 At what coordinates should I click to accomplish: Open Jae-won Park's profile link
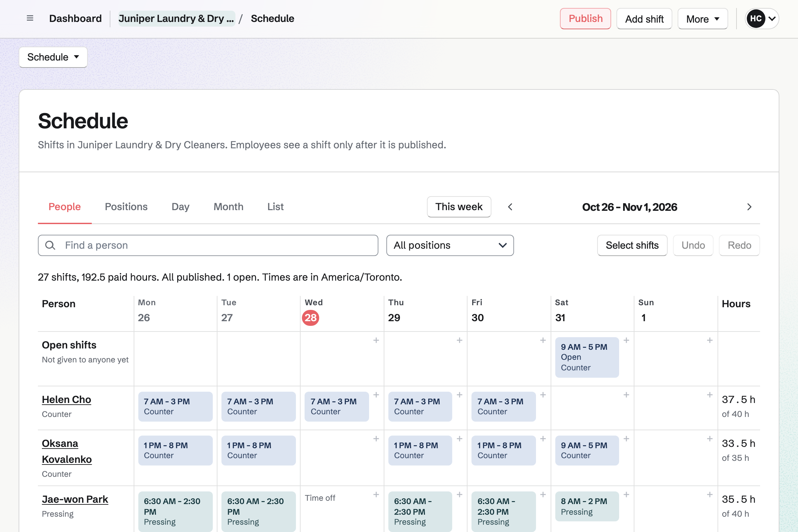(x=75, y=499)
